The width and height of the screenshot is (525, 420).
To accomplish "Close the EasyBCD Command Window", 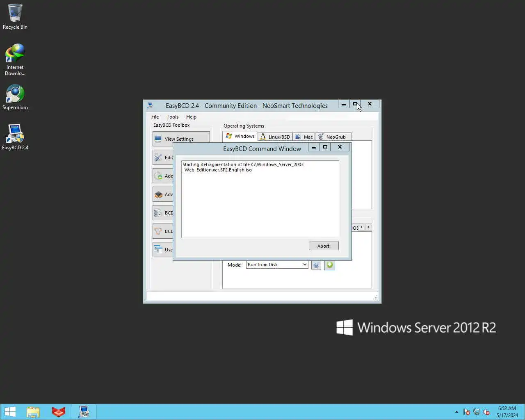I will coord(340,147).
